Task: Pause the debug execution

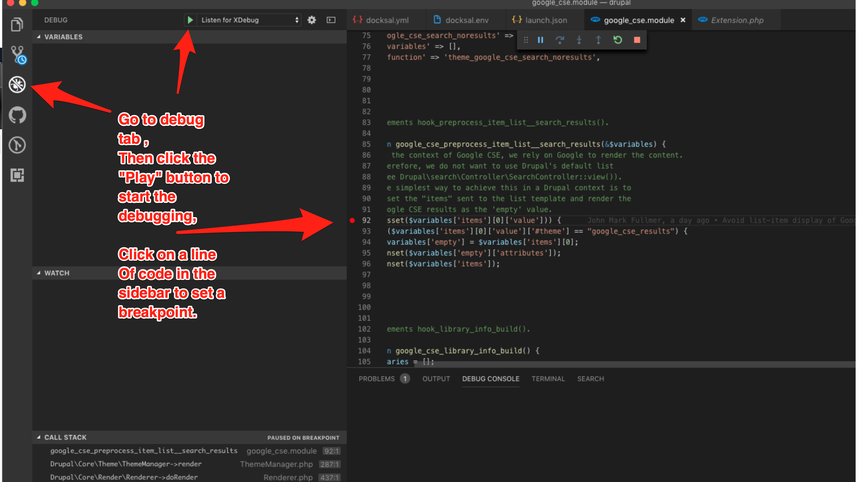Action: (541, 40)
